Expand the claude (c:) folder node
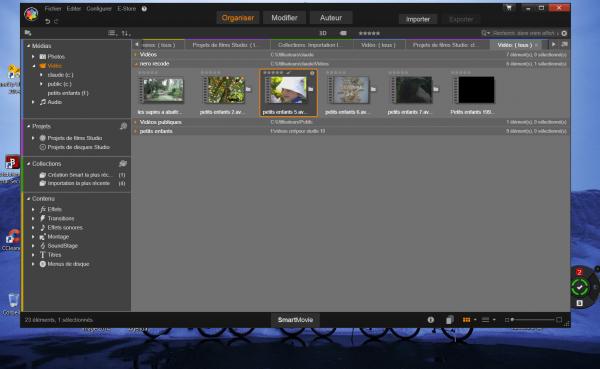This screenshot has width=600, height=369. (42, 75)
